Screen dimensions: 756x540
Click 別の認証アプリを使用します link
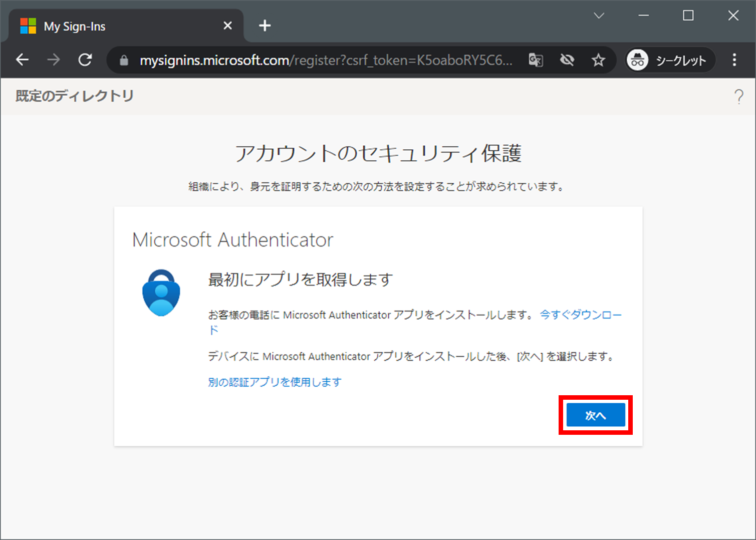tap(275, 382)
